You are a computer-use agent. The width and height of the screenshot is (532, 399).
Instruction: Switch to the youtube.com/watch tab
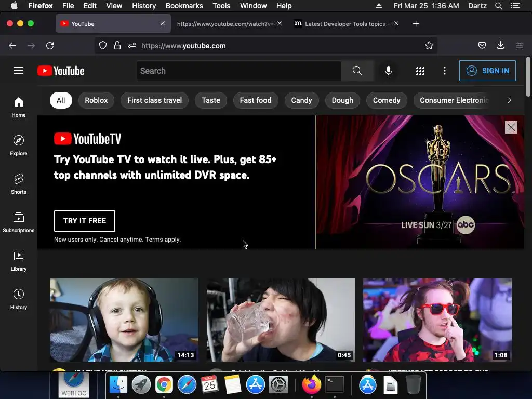(x=225, y=24)
